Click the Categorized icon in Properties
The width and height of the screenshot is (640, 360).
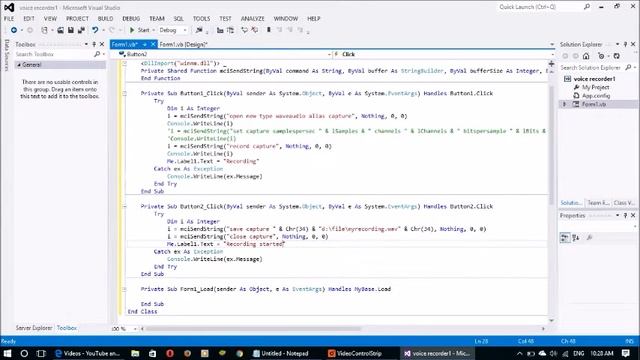tap(565, 238)
